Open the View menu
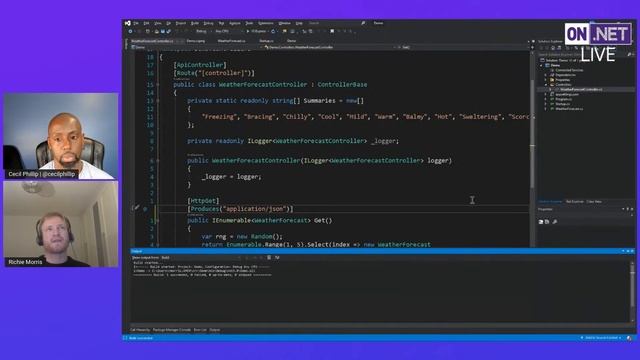 pyautogui.click(x=158, y=23)
